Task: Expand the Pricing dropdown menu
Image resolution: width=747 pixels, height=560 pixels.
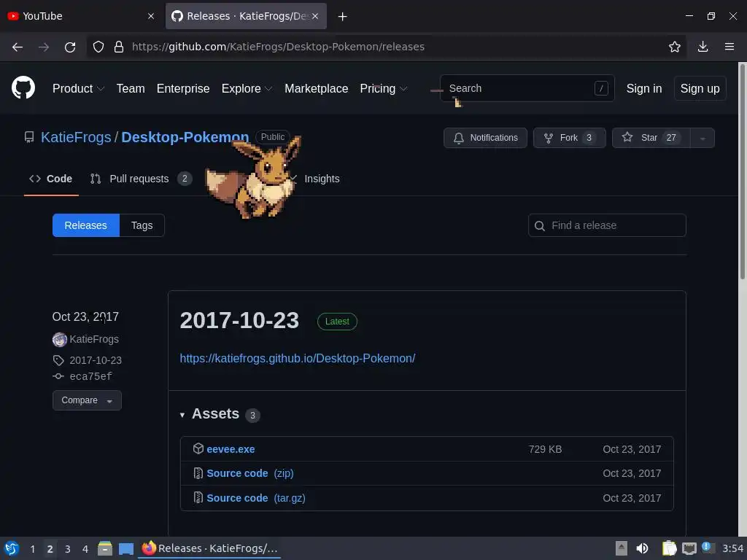Action: point(384,88)
